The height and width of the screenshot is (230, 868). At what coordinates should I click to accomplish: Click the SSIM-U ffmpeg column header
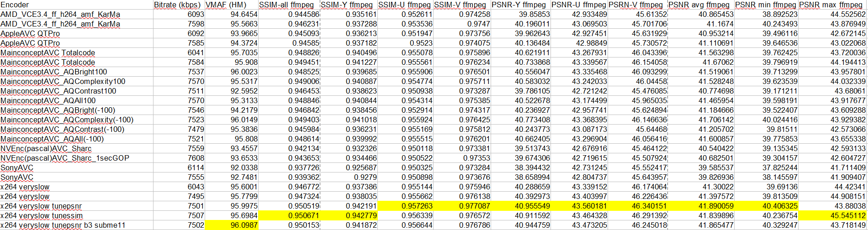[x=405, y=5]
